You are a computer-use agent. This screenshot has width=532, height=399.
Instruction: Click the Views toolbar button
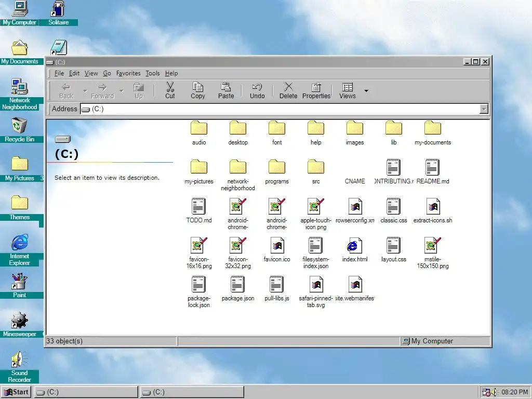click(x=348, y=90)
